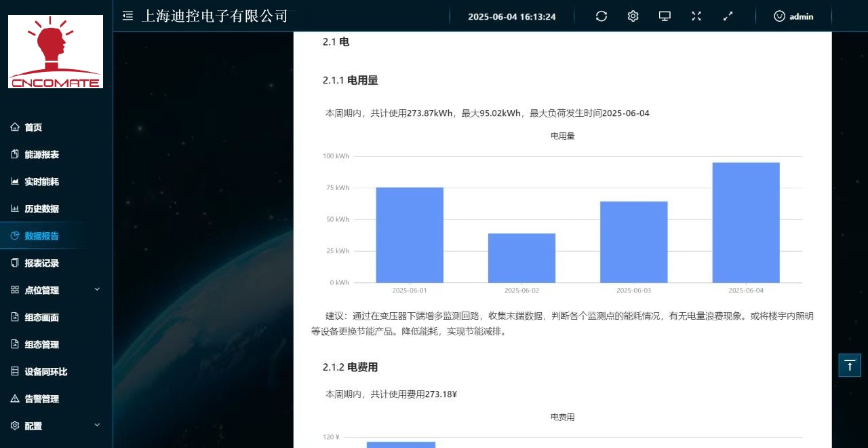Open 实时能耗 real-time energy page
This screenshot has height=448, width=868.
click(x=41, y=182)
